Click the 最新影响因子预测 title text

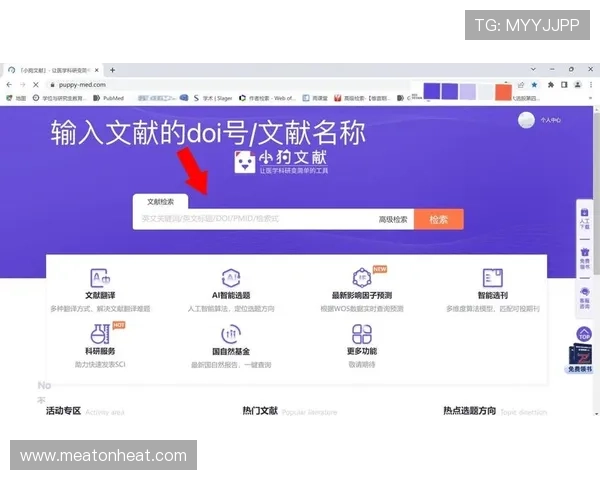point(362,295)
